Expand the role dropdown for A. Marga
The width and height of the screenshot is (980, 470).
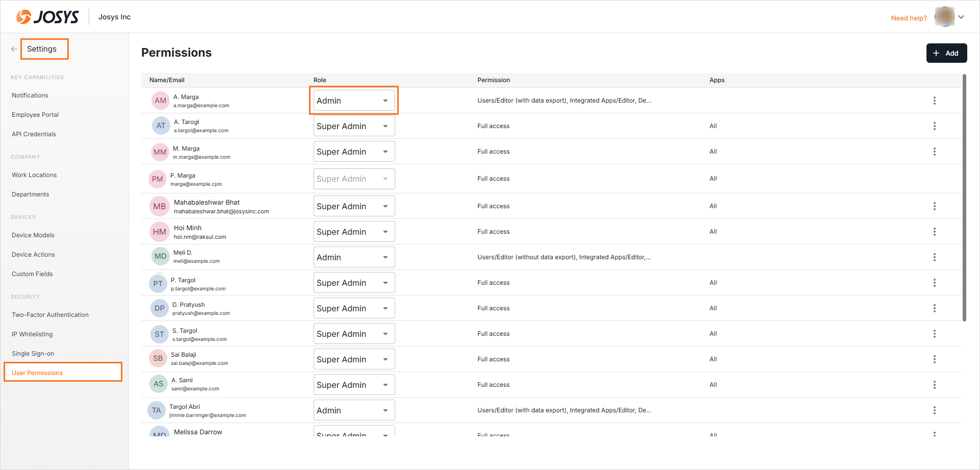click(x=354, y=101)
